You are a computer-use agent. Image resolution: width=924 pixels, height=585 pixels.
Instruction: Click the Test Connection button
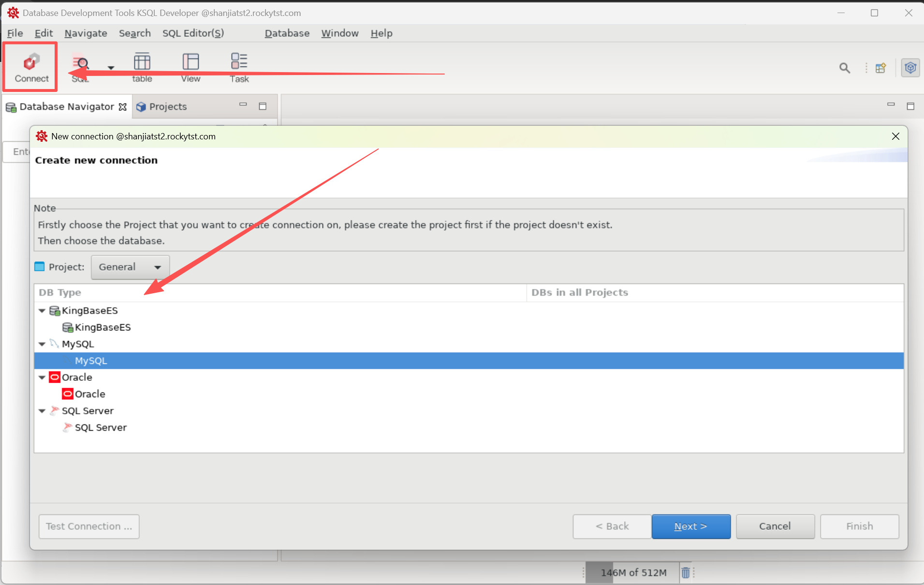pos(89,526)
